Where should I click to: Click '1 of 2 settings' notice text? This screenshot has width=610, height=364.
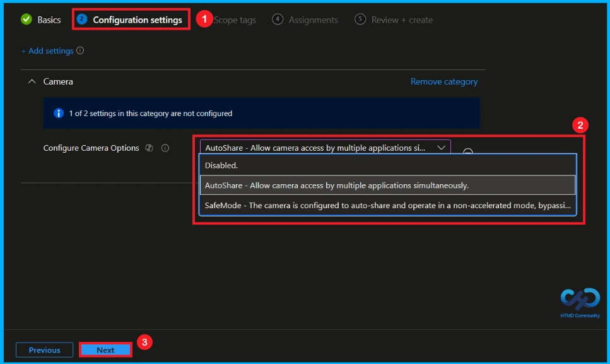tap(151, 114)
